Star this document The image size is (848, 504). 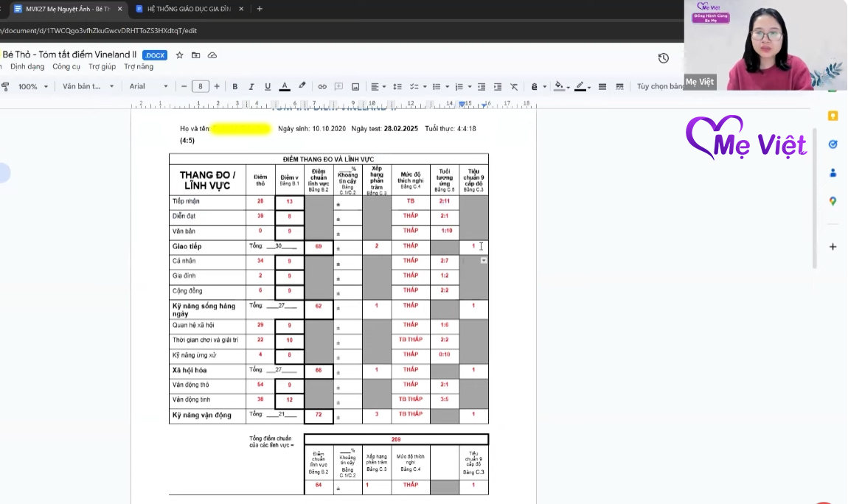point(179,55)
